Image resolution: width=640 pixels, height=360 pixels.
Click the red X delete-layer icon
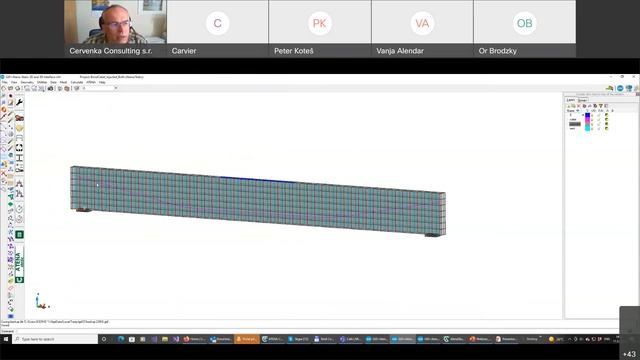(578, 106)
